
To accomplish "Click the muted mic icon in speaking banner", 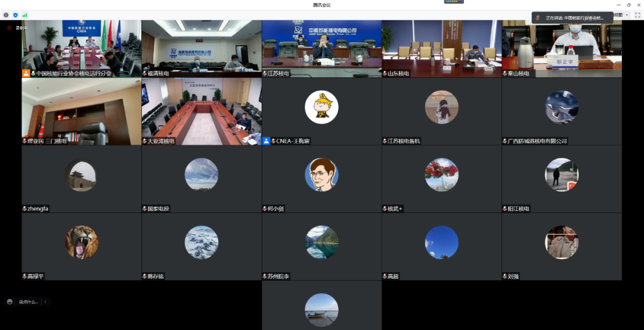I will click(538, 18).
